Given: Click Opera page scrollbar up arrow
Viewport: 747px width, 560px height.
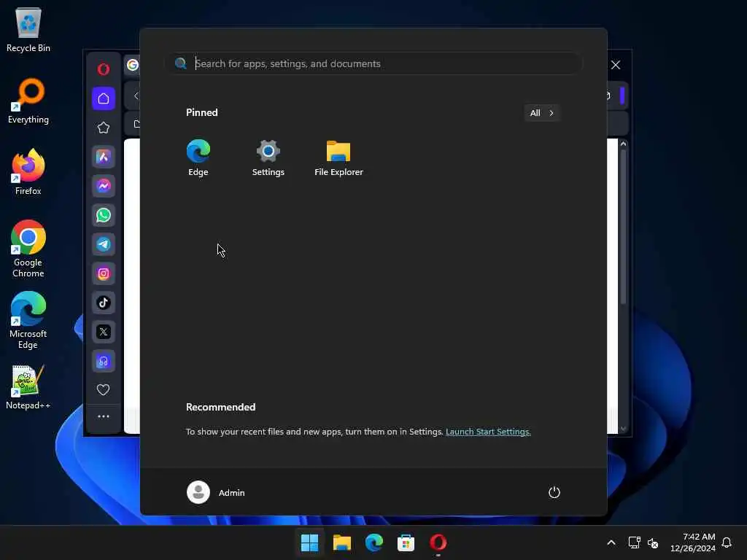Looking at the screenshot, I should point(623,144).
